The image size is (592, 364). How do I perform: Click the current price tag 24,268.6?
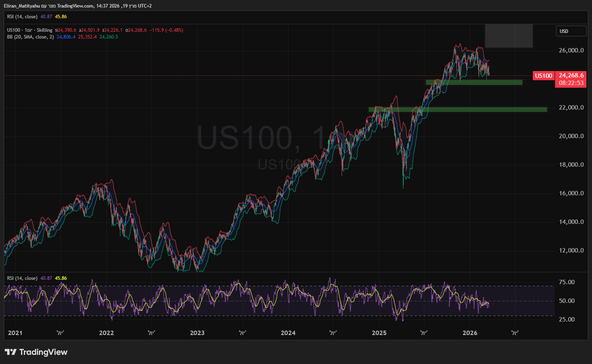[571, 75]
